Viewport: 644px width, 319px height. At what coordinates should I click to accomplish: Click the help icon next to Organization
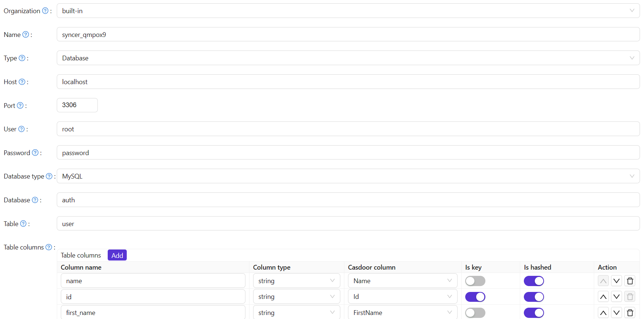tap(45, 11)
